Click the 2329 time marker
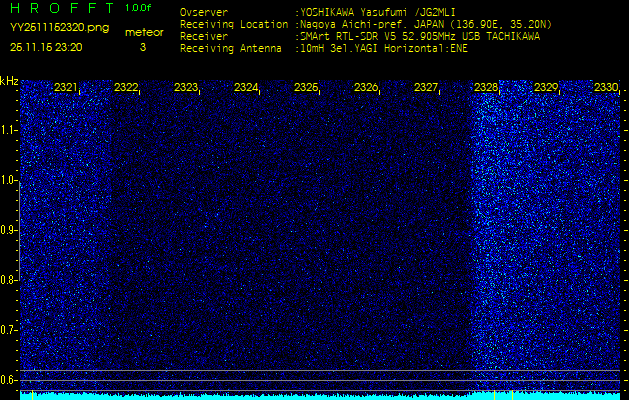Image resolution: width=629 pixels, height=400 pixels. coord(546,87)
